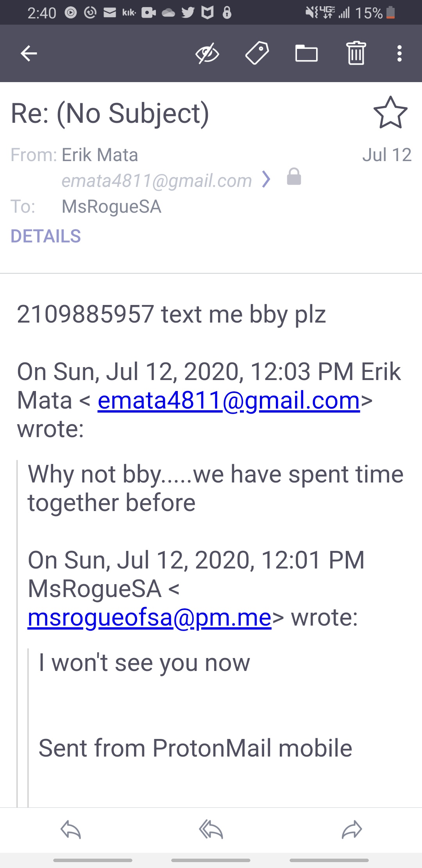Reply to this email
422x868 pixels.
pos(71,830)
